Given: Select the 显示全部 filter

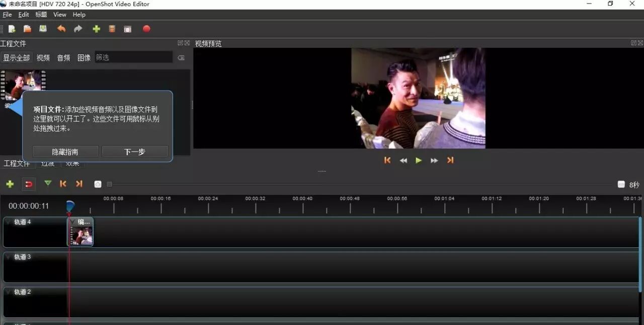Looking at the screenshot, I should 17,57.
